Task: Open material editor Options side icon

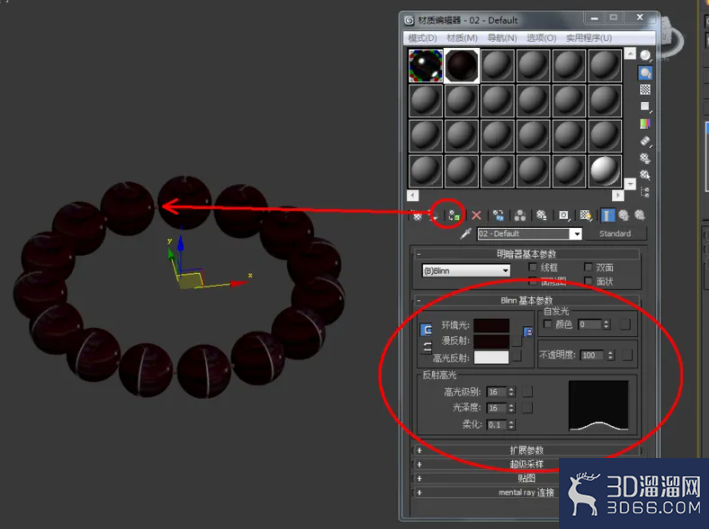Action: tap(645, 158)
